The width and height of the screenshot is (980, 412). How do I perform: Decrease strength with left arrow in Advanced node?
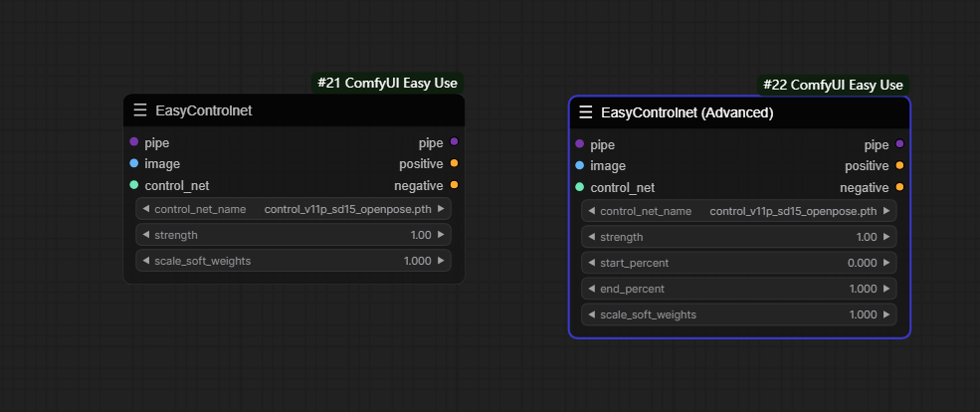[591, 237]
